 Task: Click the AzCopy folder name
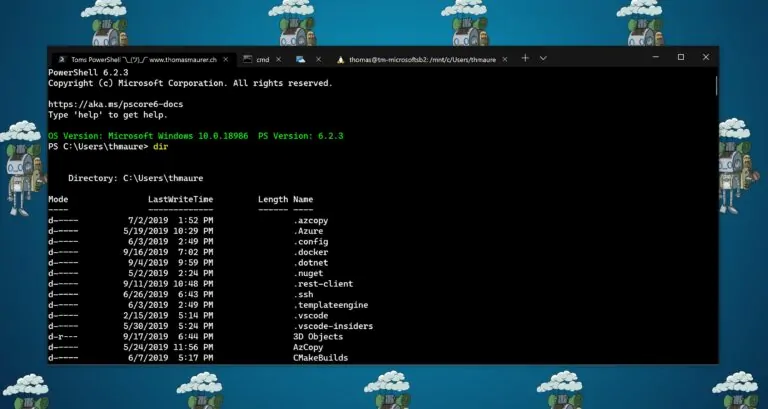click(308, 347)
